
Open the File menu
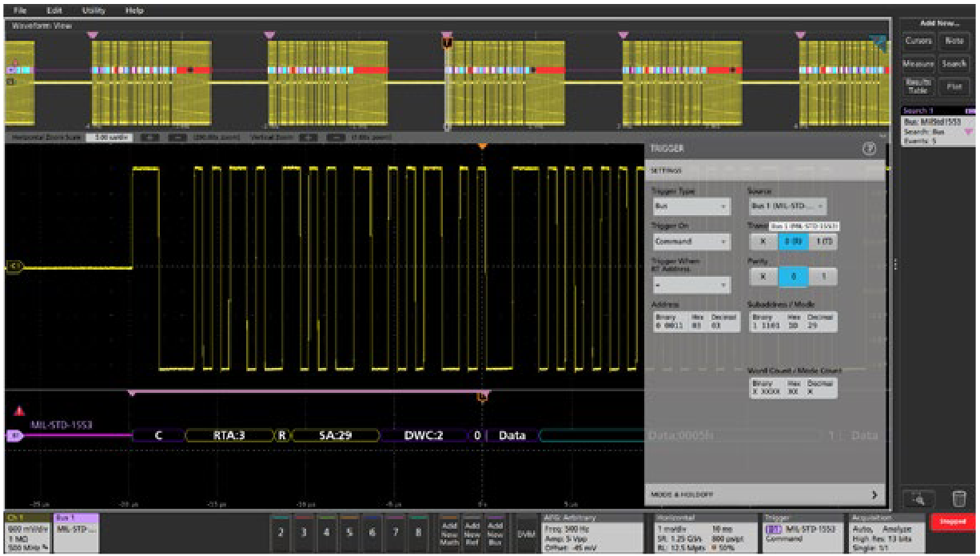point(20,10)
